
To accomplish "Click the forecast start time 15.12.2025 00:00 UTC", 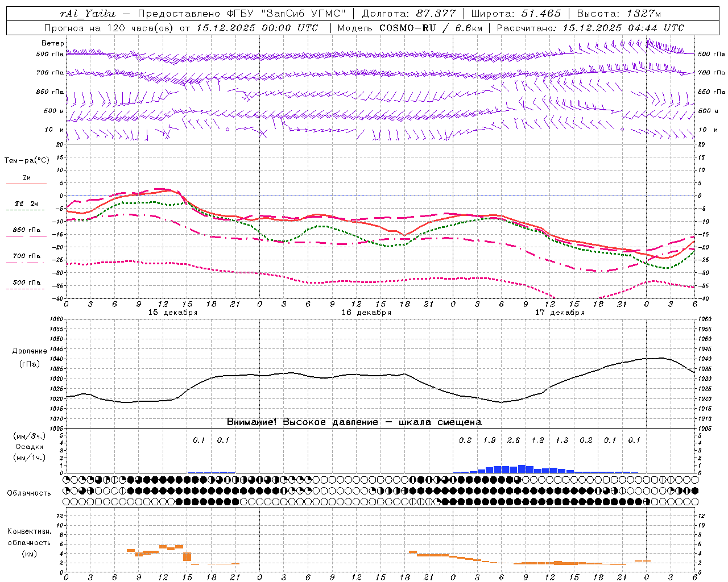I will point(257,28).
